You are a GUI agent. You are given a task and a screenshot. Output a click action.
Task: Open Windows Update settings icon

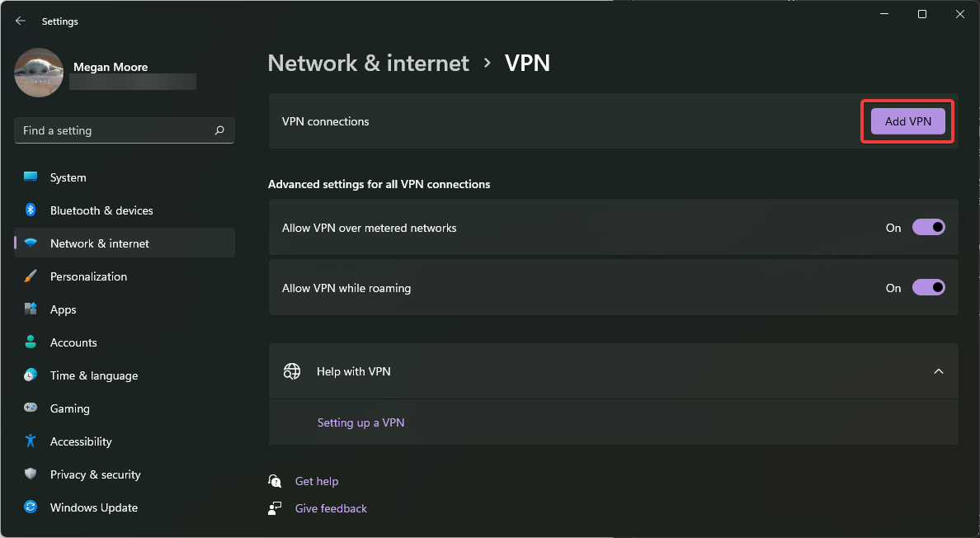[x=31, y=507]
